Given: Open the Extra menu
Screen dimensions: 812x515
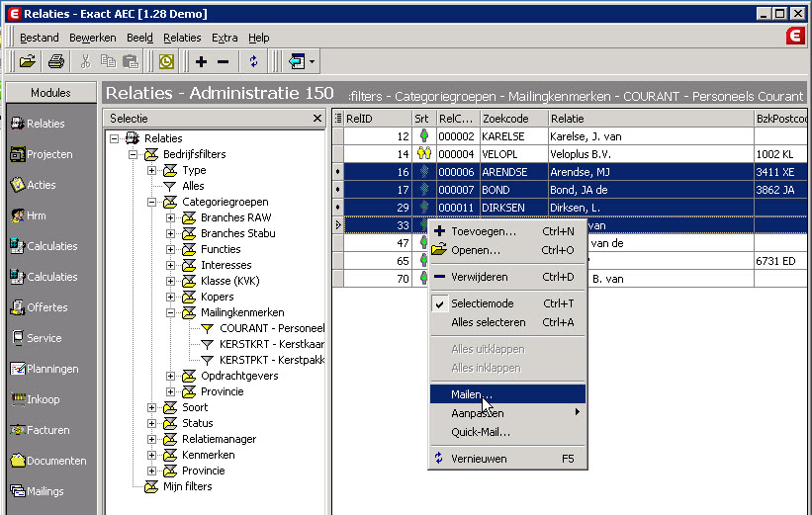Looking at the screenshot, I should click(225, 38).
